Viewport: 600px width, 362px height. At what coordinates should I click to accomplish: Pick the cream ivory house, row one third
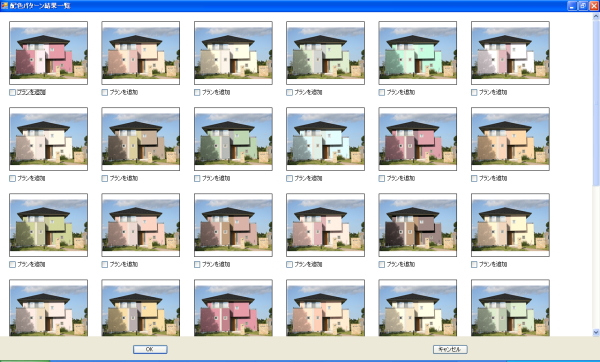tap(233, 53)
